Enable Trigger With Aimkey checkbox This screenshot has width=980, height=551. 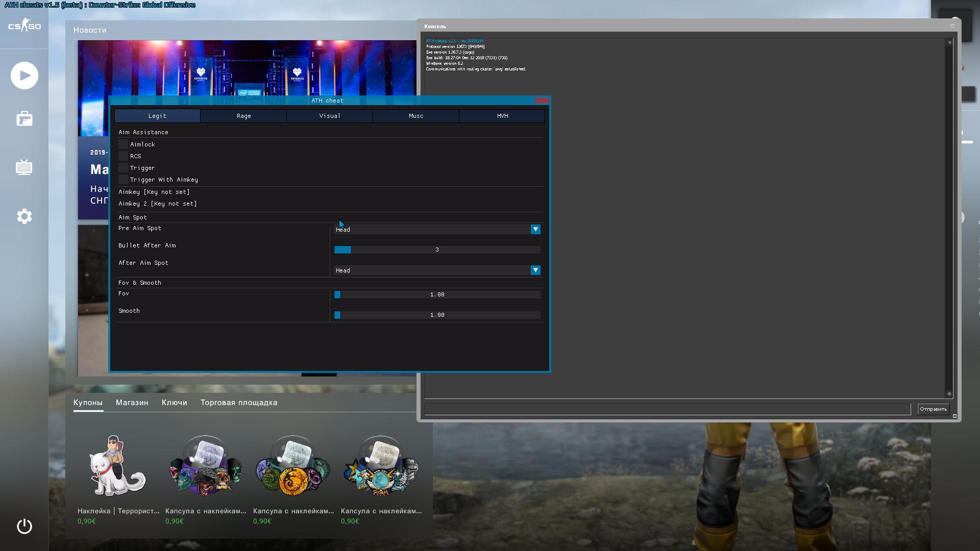(123, 180)
